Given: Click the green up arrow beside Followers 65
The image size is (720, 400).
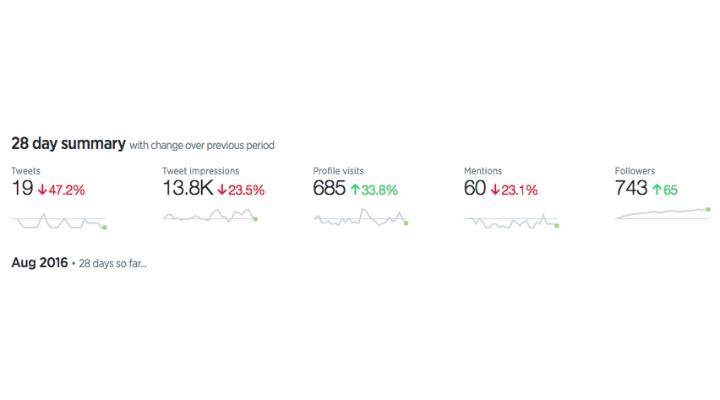Looking at the screenshot, I should pos(656,190).
